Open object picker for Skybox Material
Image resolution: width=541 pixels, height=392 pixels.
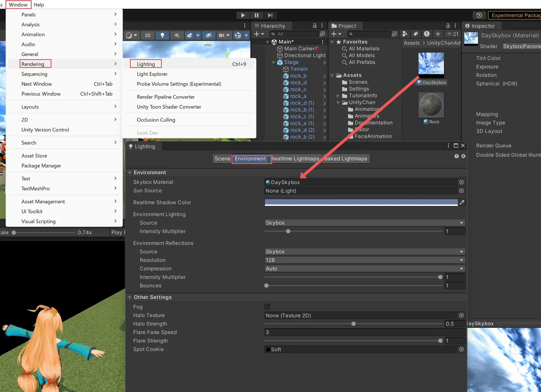(x=461, y=182)
